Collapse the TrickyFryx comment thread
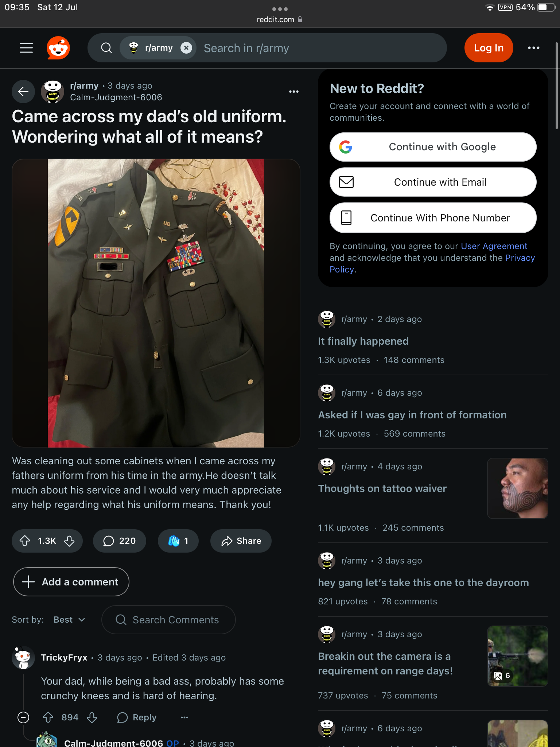 point(23,717)
